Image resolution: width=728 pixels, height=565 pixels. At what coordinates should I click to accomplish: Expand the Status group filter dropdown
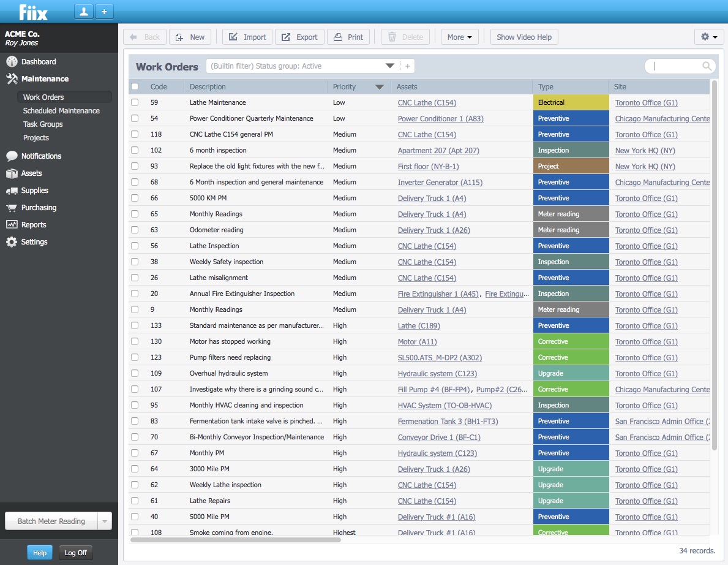(x=389, y=66)
